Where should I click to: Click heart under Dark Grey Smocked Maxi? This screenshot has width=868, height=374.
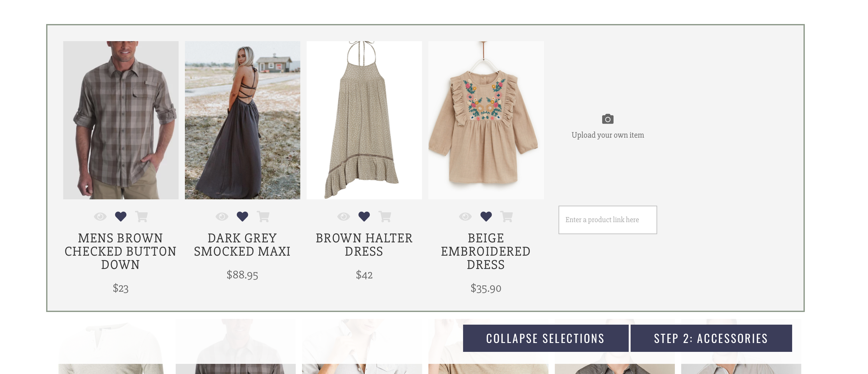point(242,216)
